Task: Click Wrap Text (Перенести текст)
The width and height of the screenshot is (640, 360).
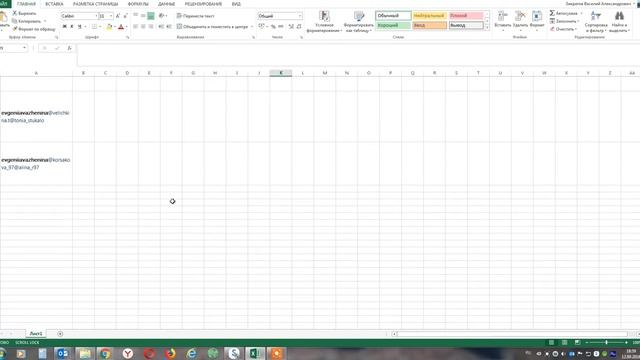Action: point(196,16)
